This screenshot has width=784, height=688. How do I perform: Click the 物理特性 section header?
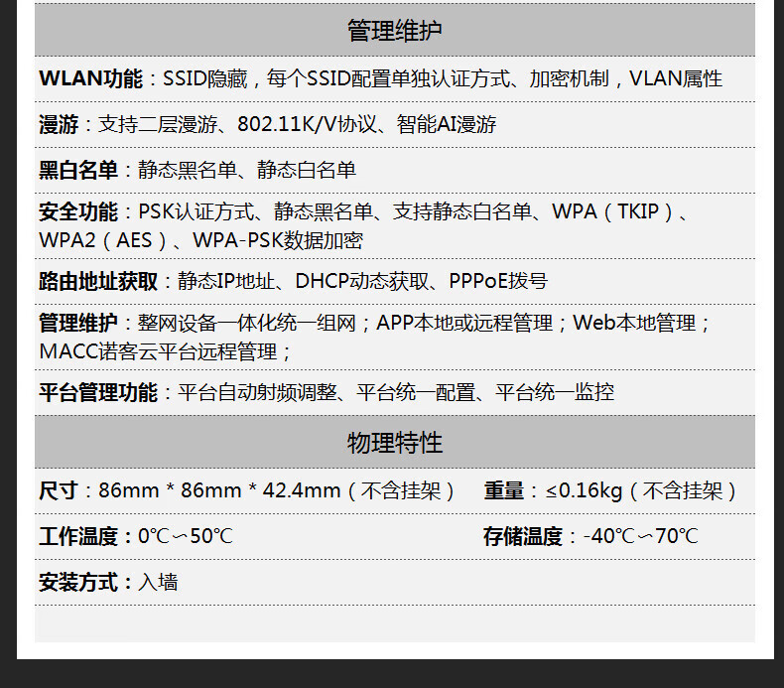coord(394,443)
